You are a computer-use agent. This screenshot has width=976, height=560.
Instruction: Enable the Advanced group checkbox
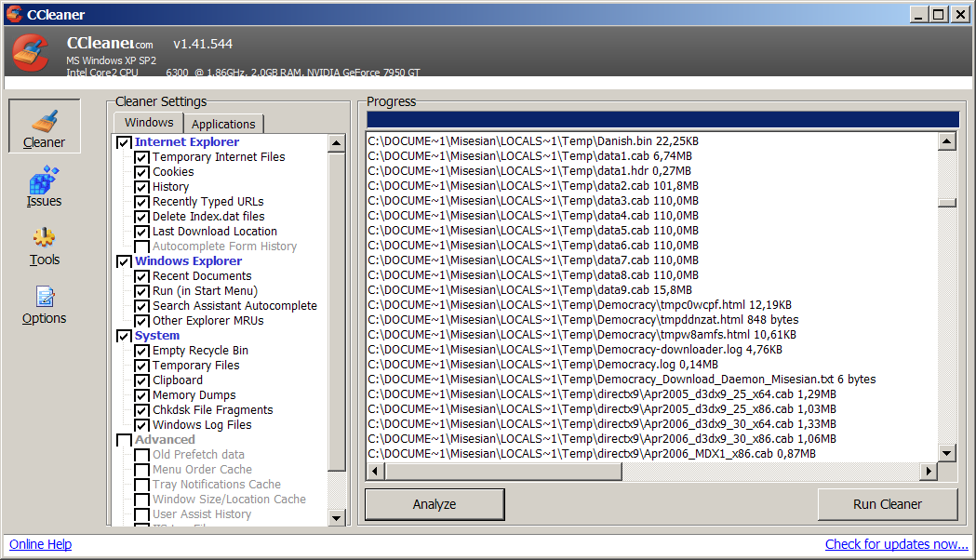124,441
